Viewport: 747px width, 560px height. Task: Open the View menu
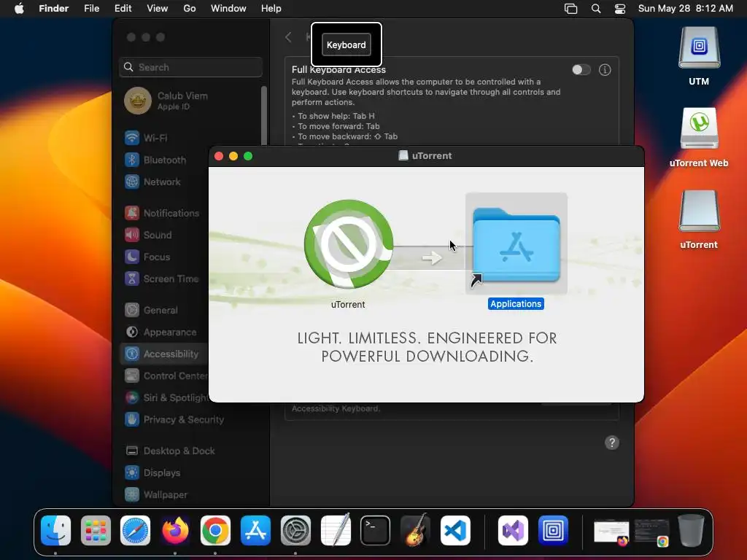(158, 9)
